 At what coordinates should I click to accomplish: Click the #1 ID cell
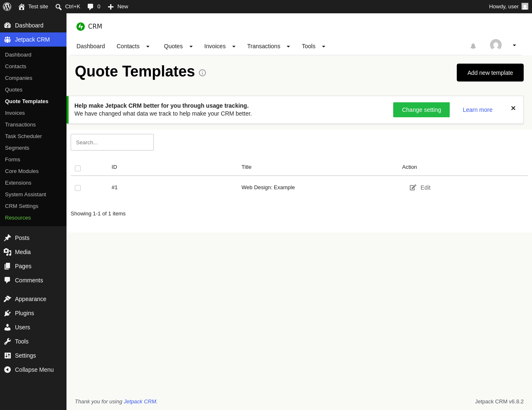[x=115, y=188]
